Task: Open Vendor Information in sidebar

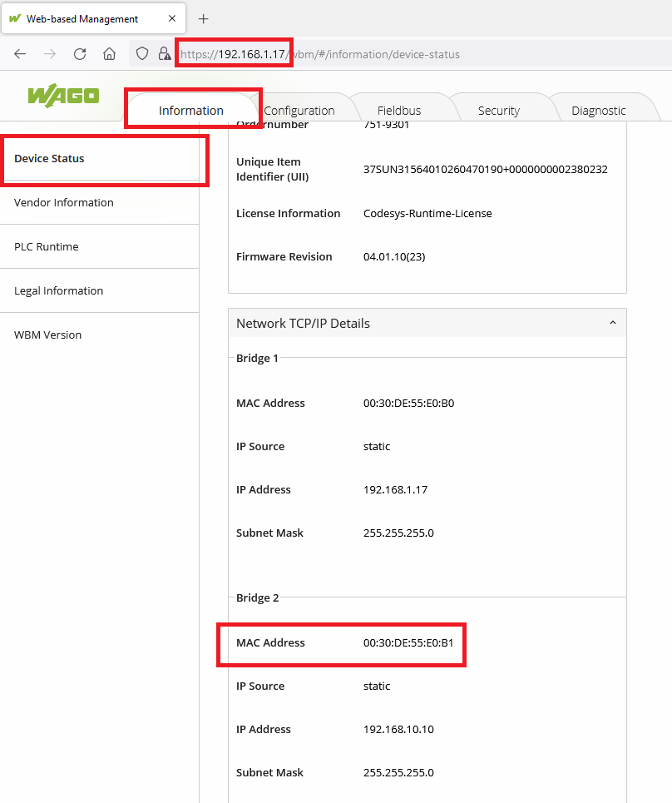Action: 64,202
